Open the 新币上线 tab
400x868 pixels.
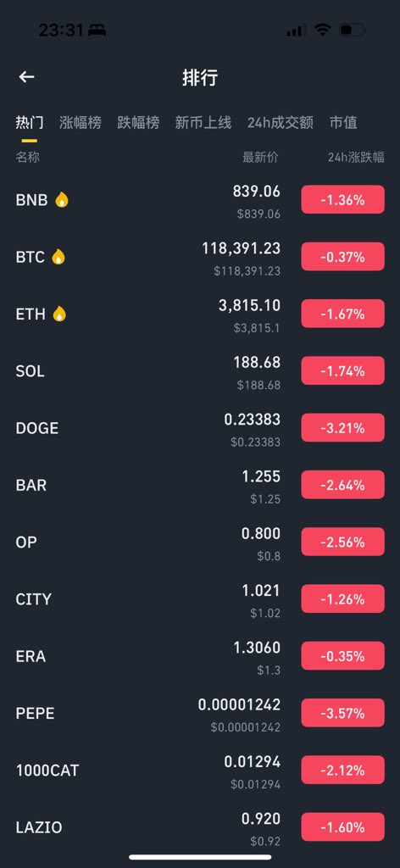203,122
